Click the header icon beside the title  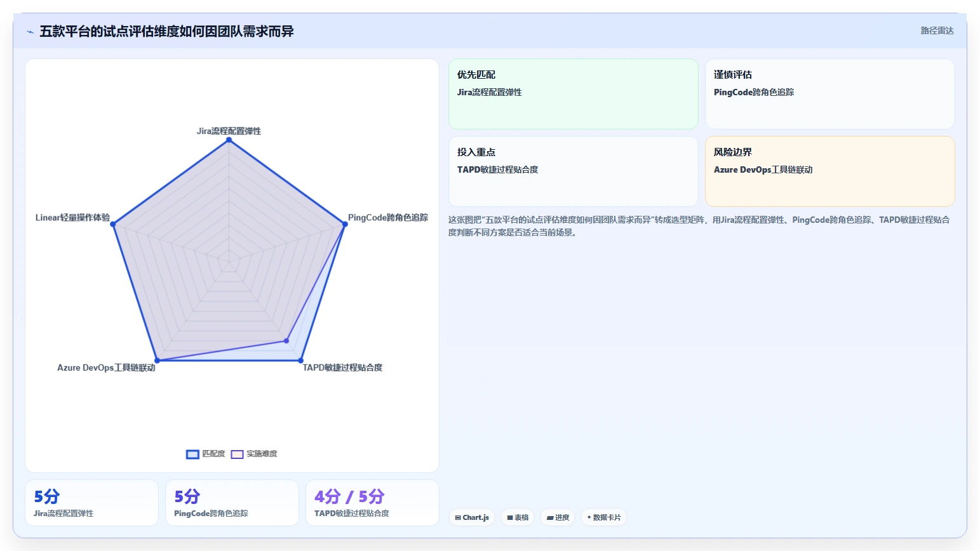(30, 32)
